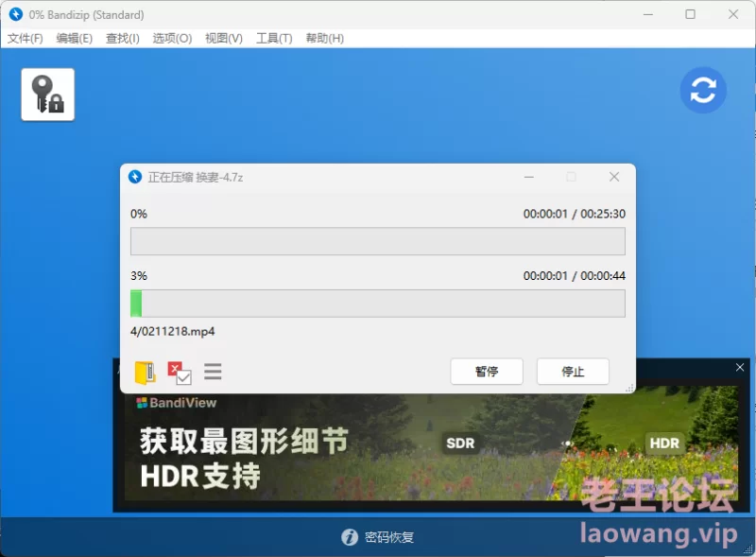Image resolution: width=756 pixels, height=557 pixels.
Task: Click the yellow archive folder icon in dialog
Action: tap(145, 373)
